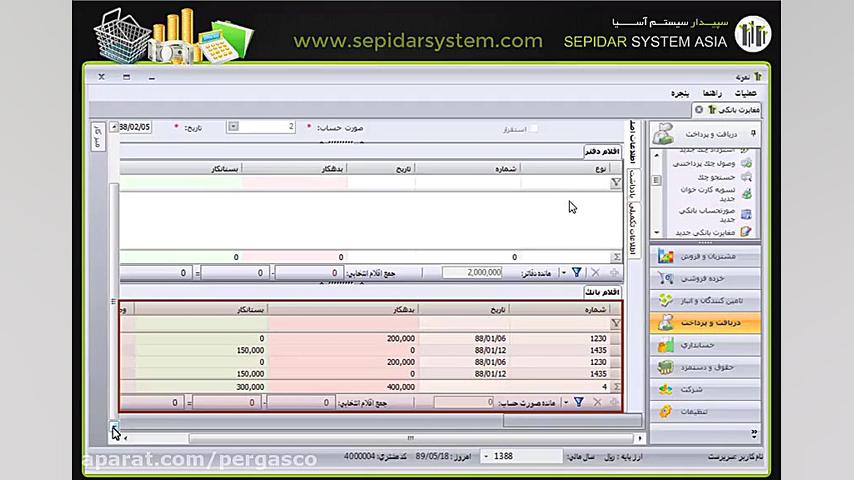Open the خرده فروشی module

coord(705,278)
